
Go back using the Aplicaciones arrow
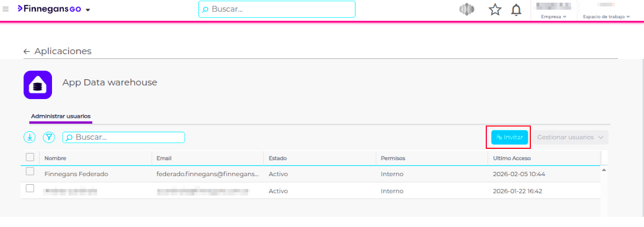point(27,51)
